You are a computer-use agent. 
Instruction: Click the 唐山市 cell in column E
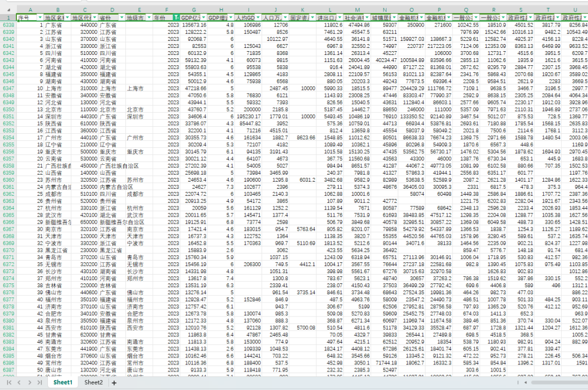139,370
